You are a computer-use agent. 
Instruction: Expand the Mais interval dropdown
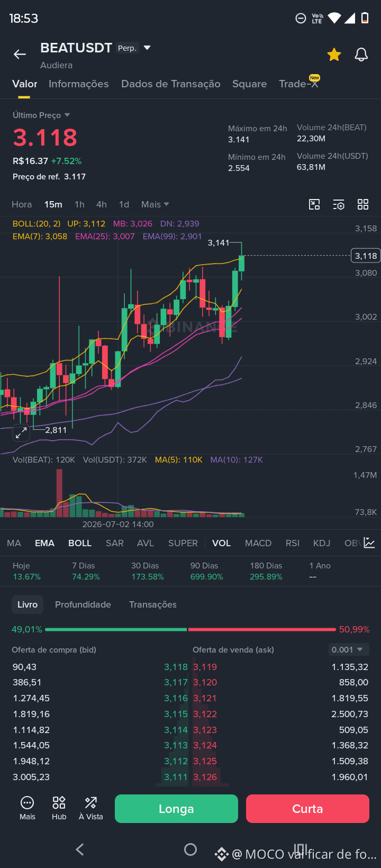pyautogui.click(x=155, y=204)
